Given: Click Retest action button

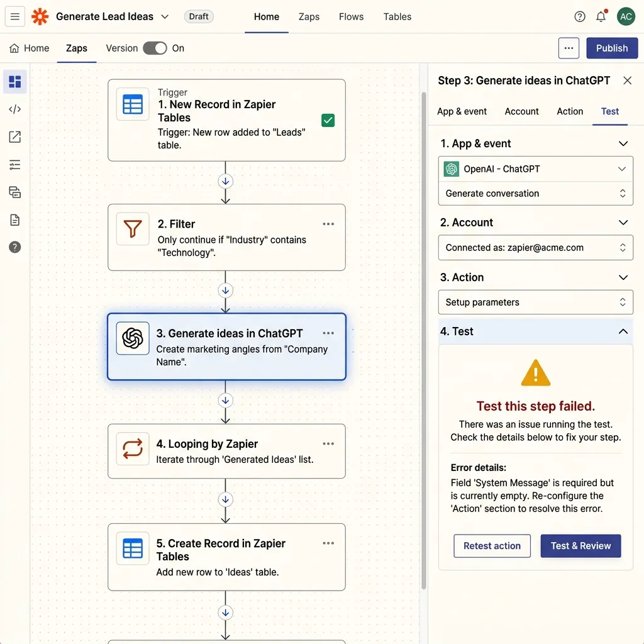Looking at the screenshot, I should [492, 546].
